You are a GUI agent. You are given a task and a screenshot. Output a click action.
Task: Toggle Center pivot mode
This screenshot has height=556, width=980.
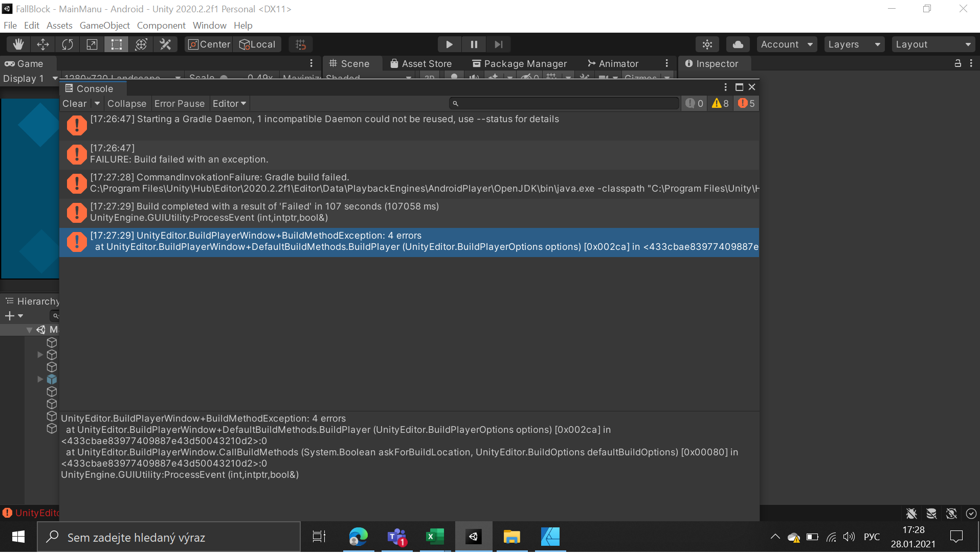click(209, 44)
